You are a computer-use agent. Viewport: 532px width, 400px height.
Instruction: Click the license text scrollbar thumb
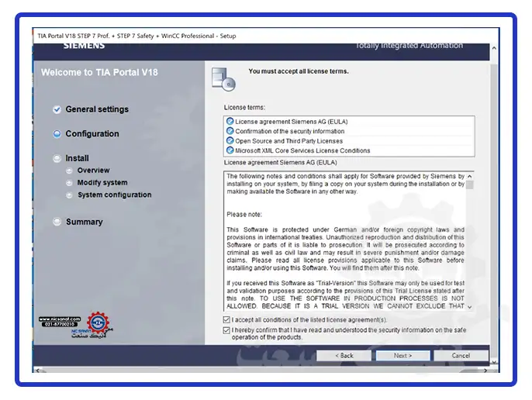tap(470, 185)
